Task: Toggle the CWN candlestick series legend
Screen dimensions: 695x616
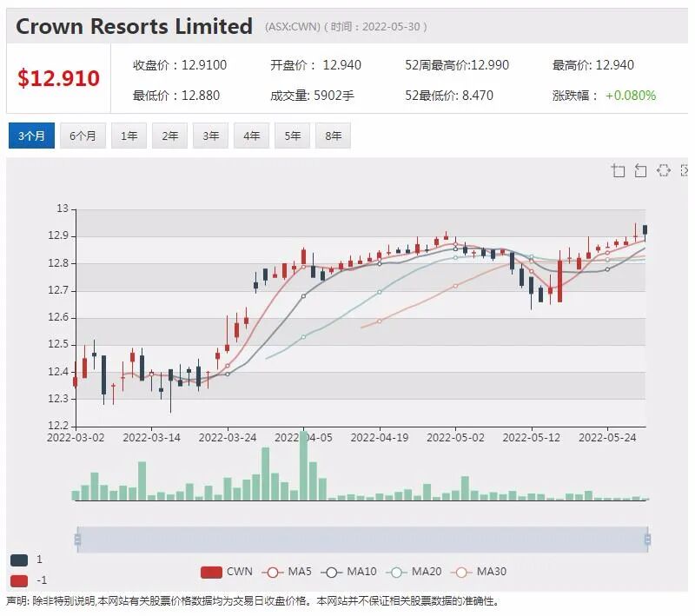Action: coord(227,572)
